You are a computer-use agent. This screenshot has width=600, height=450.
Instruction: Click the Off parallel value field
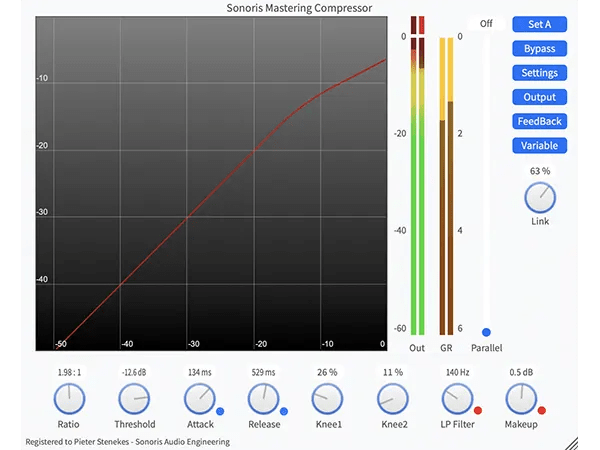pos(486,24)
